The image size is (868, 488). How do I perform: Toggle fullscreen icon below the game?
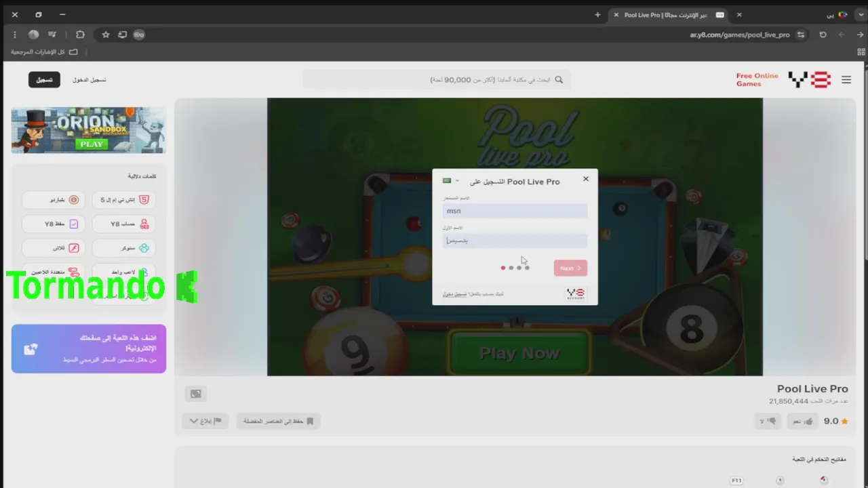coord(196,394)
